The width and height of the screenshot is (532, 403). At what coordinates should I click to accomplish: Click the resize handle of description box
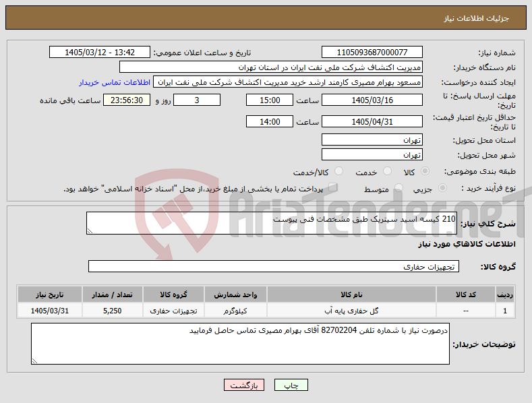[90, 231]
